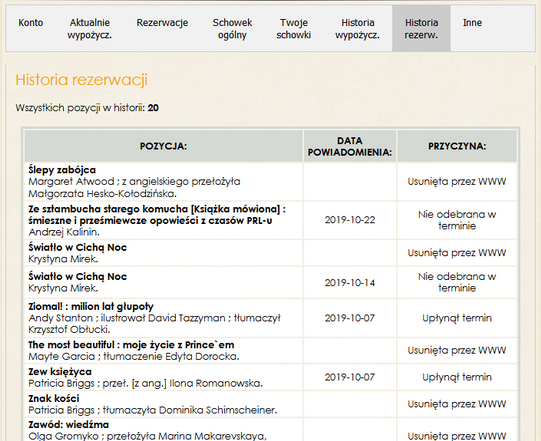
Task: Click the PRZYCZYNA column header
Action: (x=457, y=146)
